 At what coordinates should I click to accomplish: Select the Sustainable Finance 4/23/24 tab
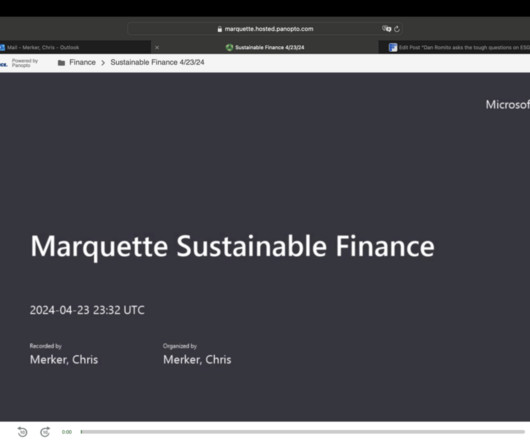(265, 47)
